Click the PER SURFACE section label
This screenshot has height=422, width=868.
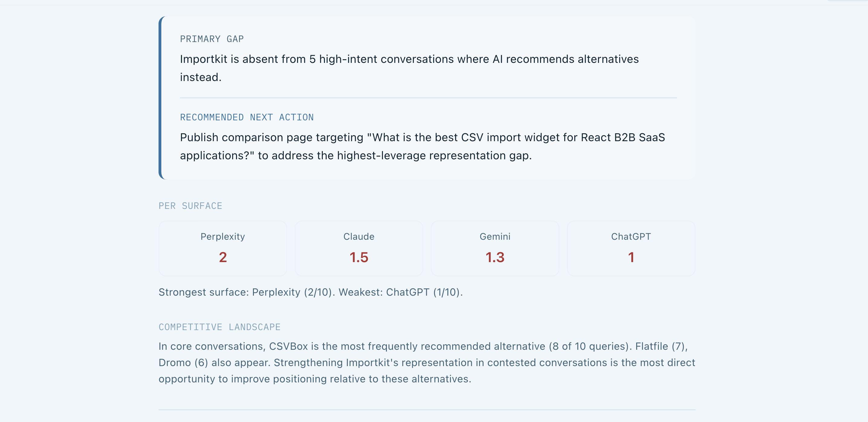pyautogui.click(x=190, y=206)
